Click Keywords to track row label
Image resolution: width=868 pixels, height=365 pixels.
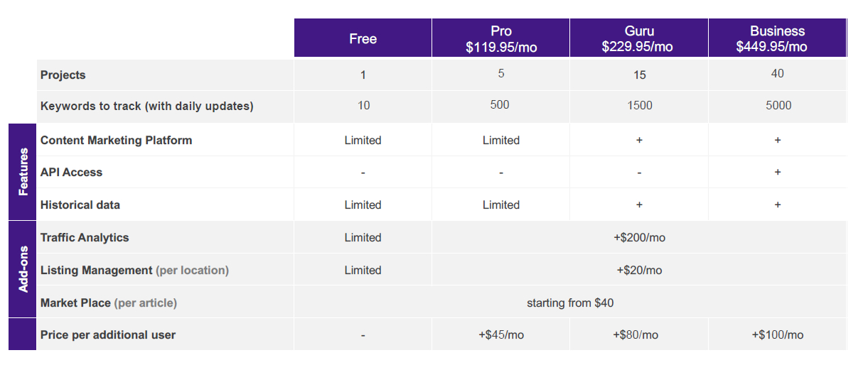(147, 107)
